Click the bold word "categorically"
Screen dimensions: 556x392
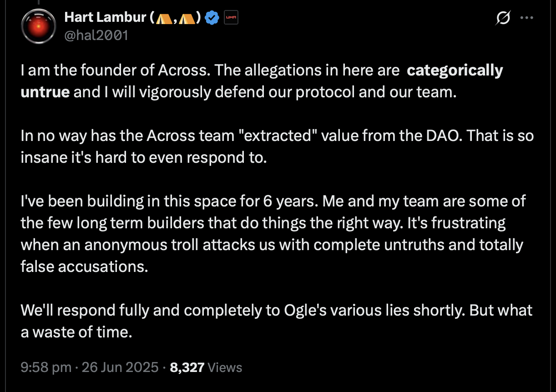(455, 71)
